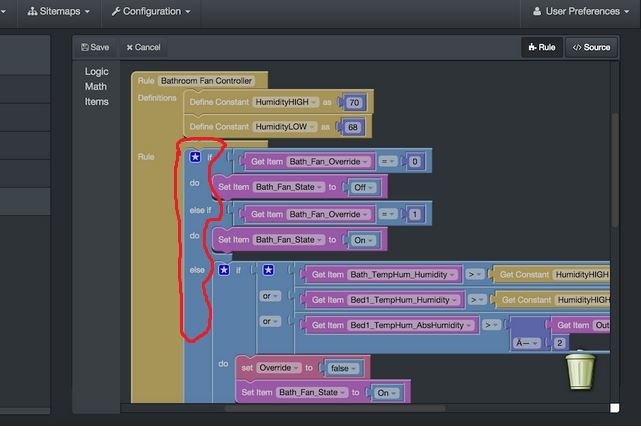Screen dimensions: 641x438
Task: Open the equals operator dropdown before 0
Action: [x=388, y=162]
